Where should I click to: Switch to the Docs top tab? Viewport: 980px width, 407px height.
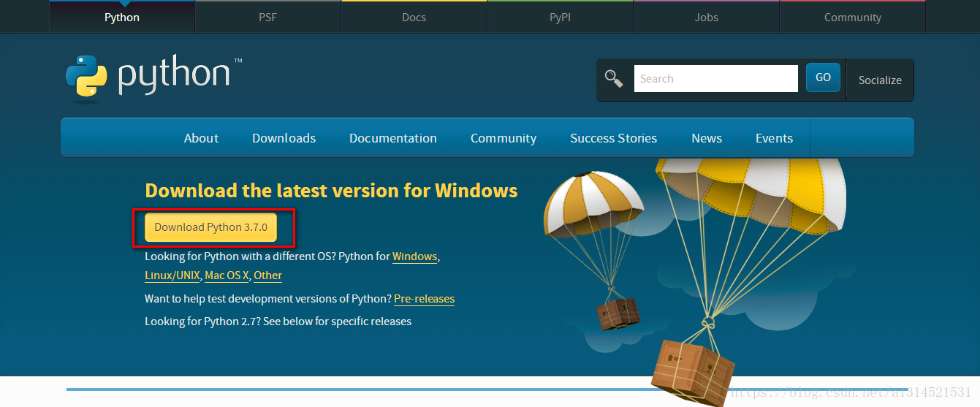(x=414, y=17)
